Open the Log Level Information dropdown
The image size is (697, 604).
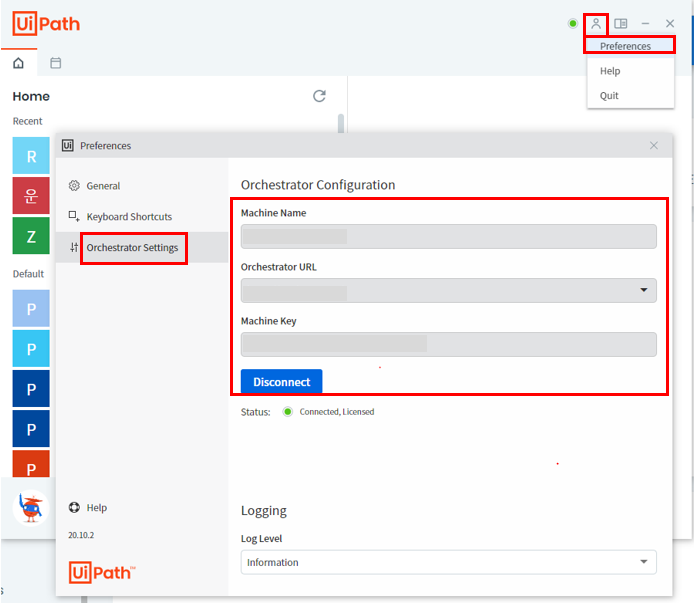[x=450, y=564]
